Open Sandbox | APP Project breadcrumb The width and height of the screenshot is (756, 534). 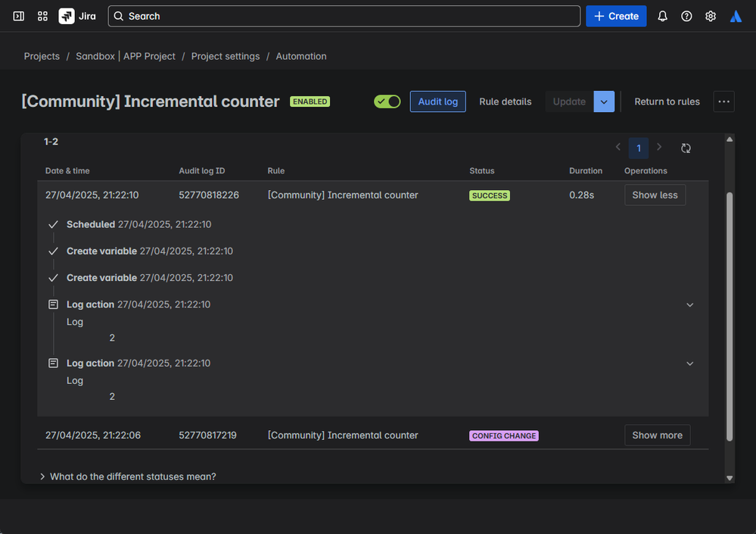(126, 57)
